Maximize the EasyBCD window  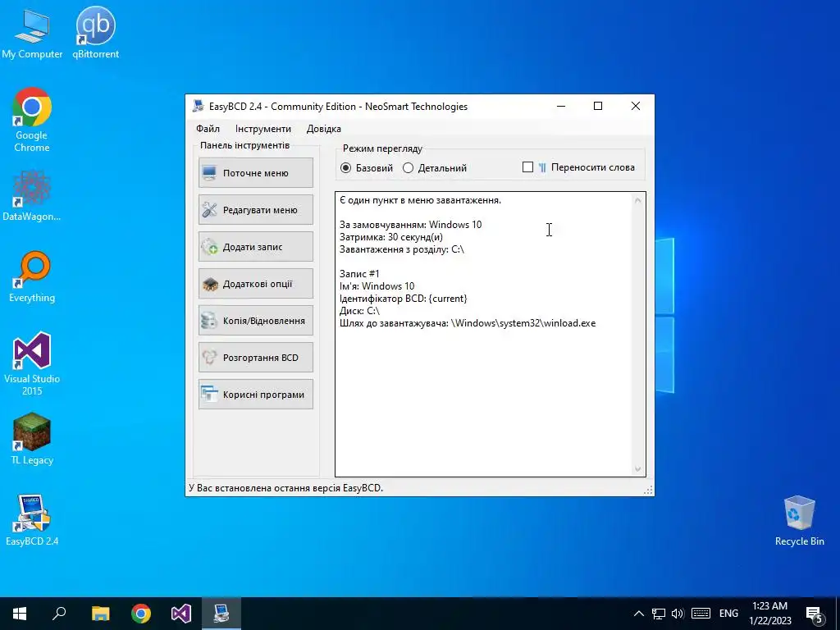tap(598, 106)
